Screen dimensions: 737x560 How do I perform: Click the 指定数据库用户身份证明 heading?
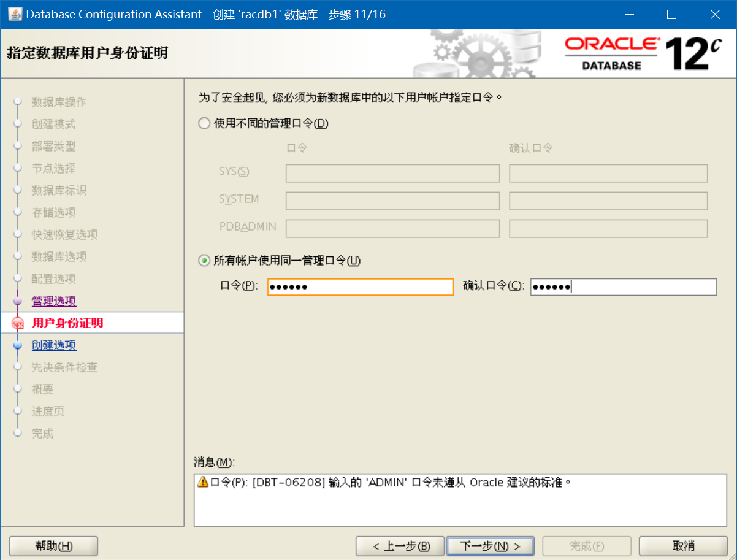point(87,53)
